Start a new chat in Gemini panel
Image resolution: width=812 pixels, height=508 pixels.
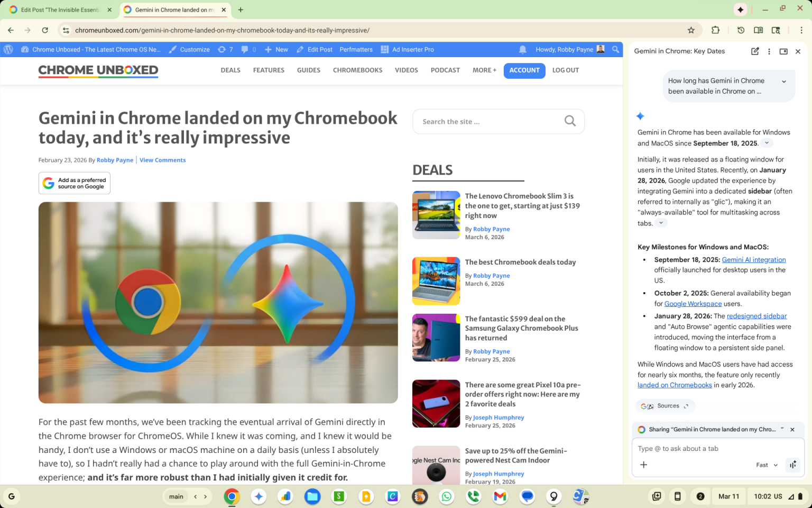pos(755,51)
